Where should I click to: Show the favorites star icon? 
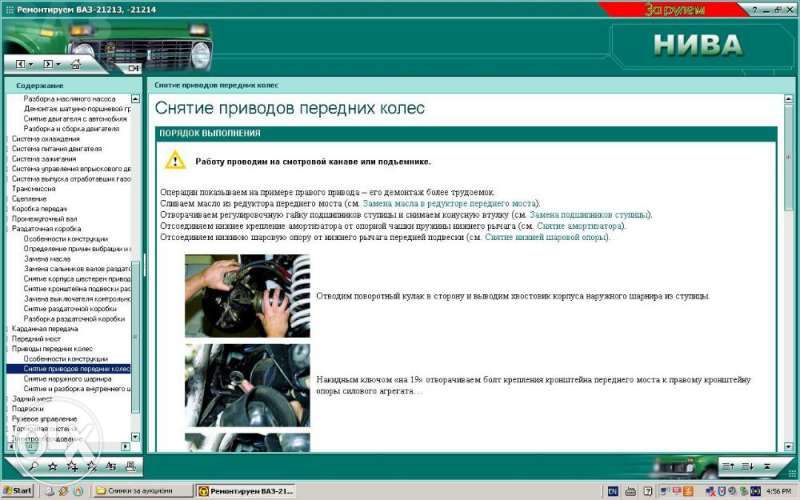[x=53, y=466]
